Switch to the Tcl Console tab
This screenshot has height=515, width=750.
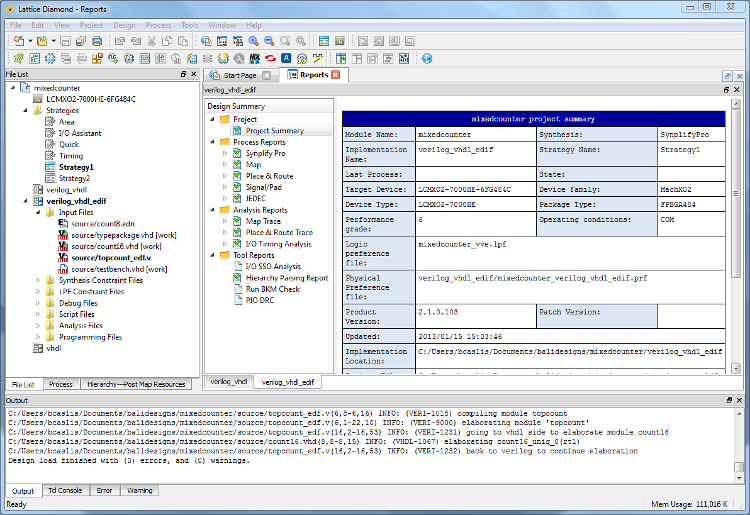(66, 491)
